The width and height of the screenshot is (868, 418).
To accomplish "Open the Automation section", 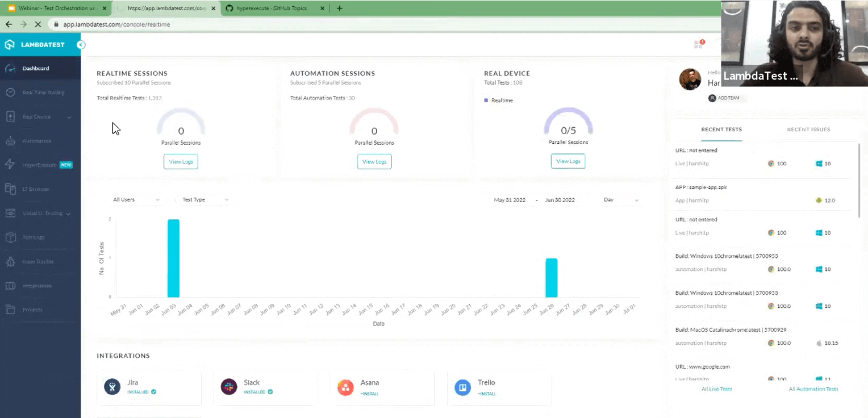I will 36,140.
